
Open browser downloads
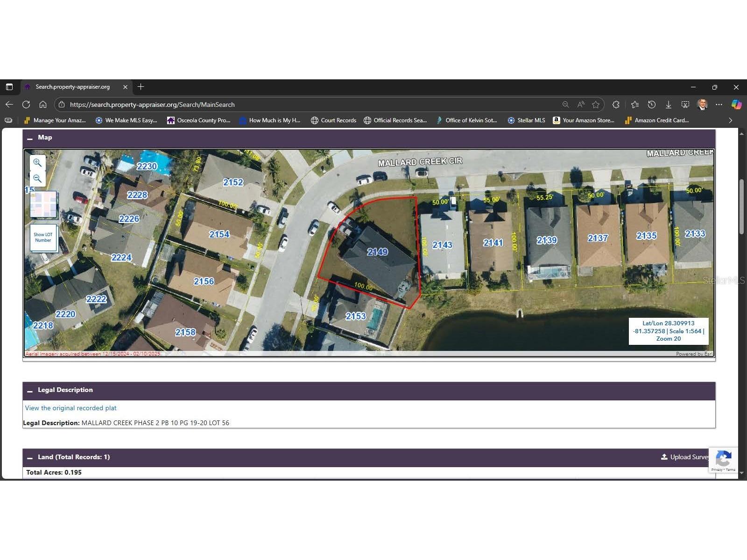tap(669, 105)
